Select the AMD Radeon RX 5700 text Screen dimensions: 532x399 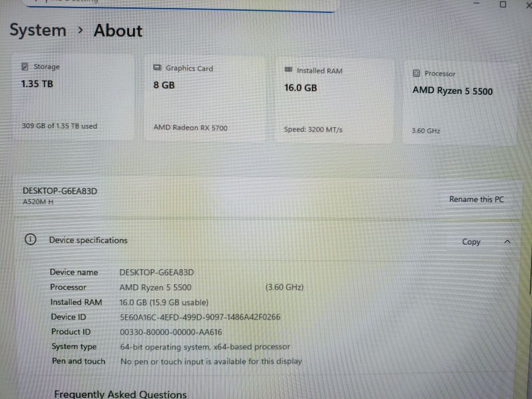point(190,128)
